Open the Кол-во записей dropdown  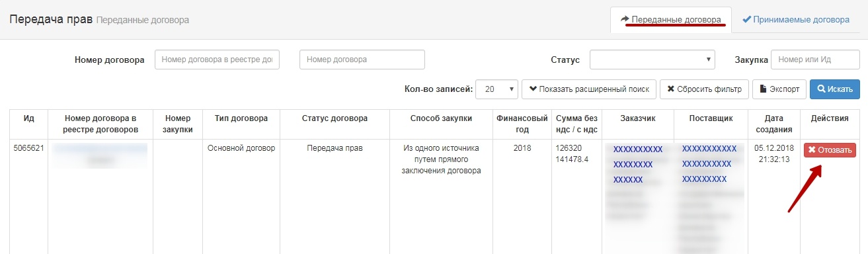[x=497, y=89]
